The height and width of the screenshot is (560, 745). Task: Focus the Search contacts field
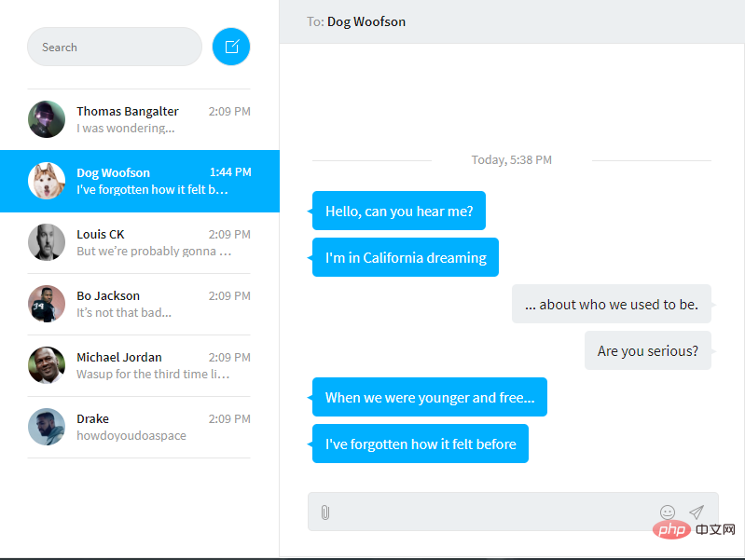click(115, 47)
